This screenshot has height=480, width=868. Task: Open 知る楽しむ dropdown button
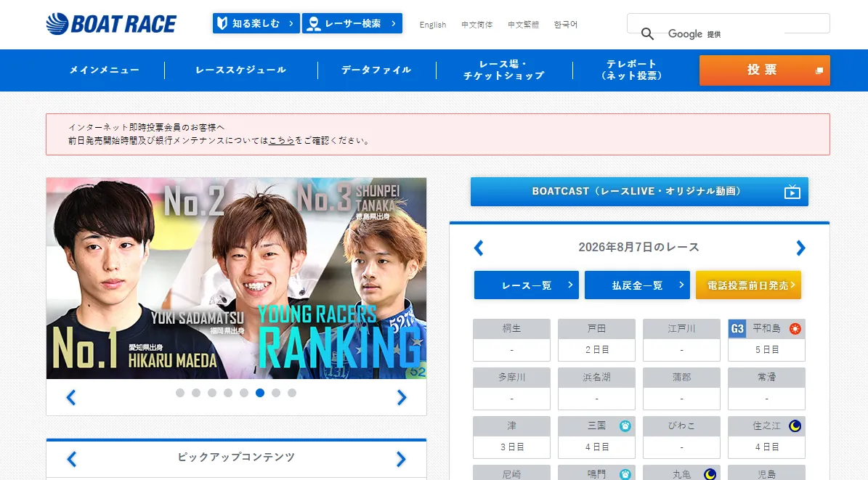coord(256,23)
